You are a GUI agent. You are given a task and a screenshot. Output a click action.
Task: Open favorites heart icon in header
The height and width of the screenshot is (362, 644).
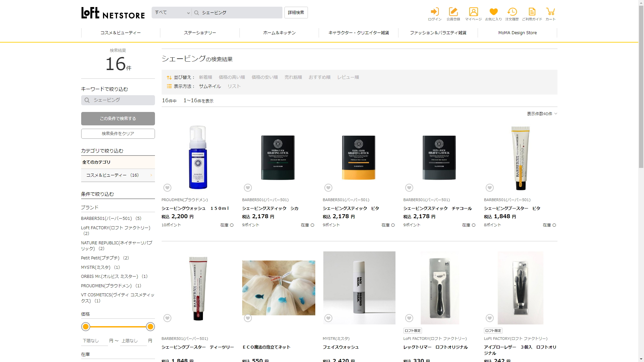[493, 12]
